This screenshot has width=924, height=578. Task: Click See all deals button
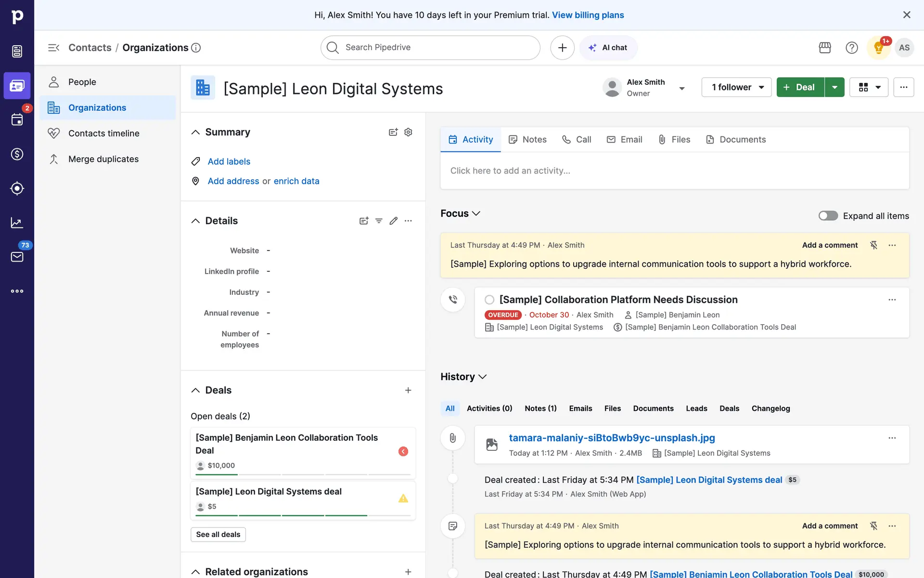(218, 534)
